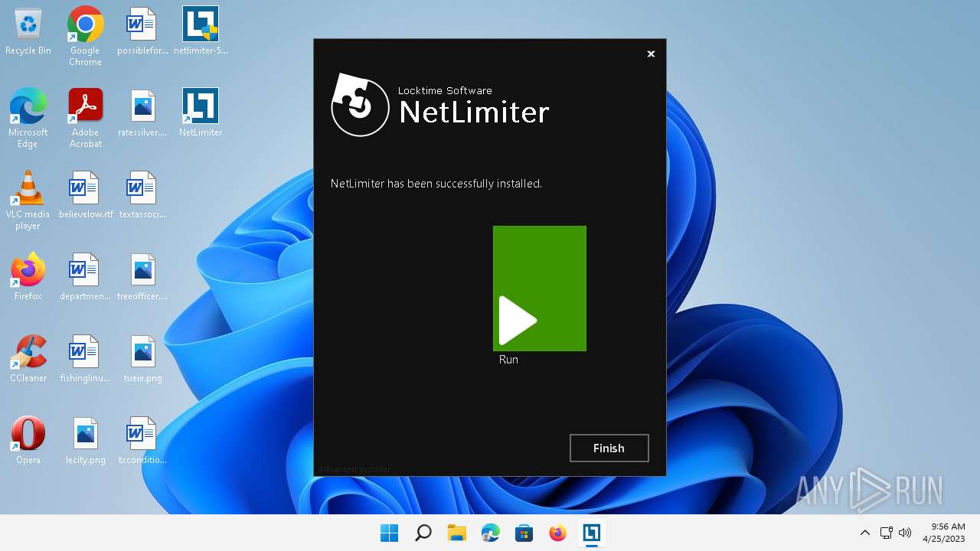This screenshot has width=980, height=551.
Task: Select the believelow.rtf document icon
Action: click(86, 196)
